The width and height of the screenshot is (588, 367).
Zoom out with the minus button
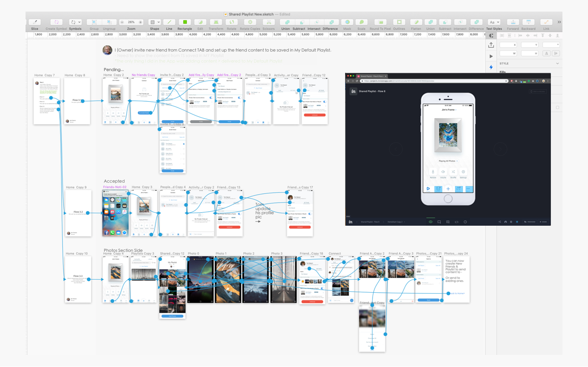click(123, 22)
